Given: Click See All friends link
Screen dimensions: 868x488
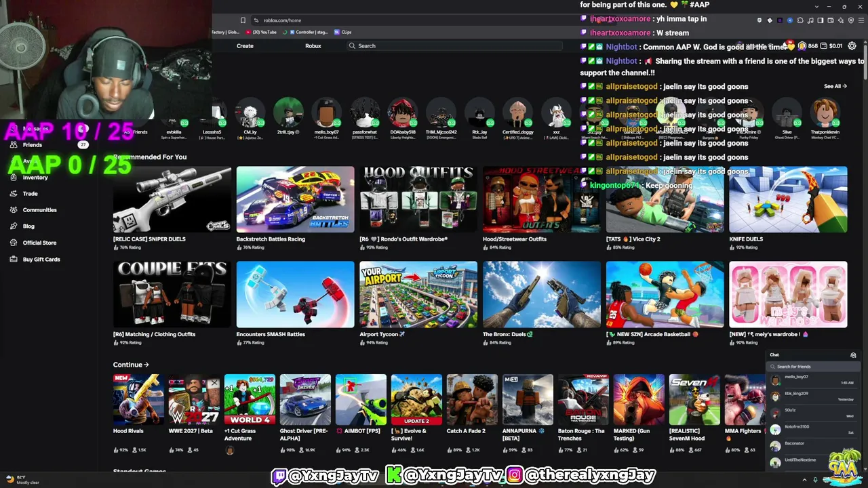Looking at the screenshot, I should [835, 86].
